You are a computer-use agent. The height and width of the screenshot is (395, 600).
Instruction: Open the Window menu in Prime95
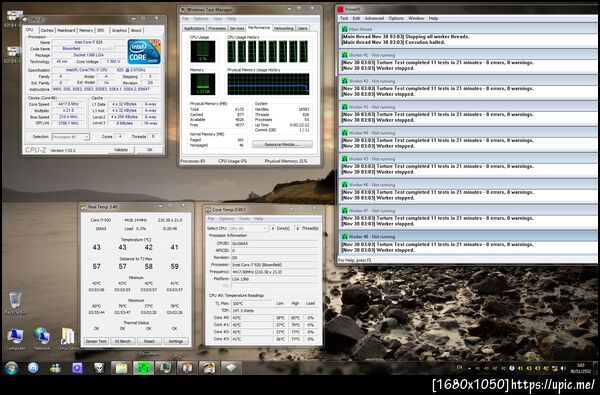point(416,18)
